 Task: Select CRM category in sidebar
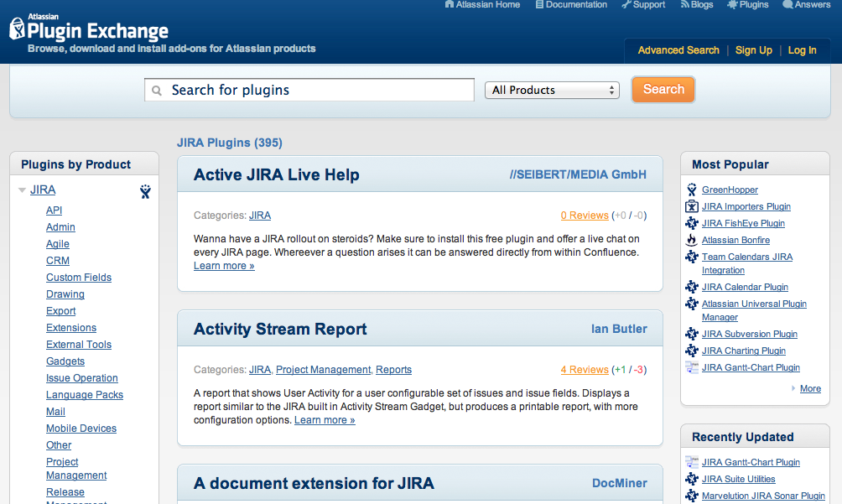click(x=58, y=260)
